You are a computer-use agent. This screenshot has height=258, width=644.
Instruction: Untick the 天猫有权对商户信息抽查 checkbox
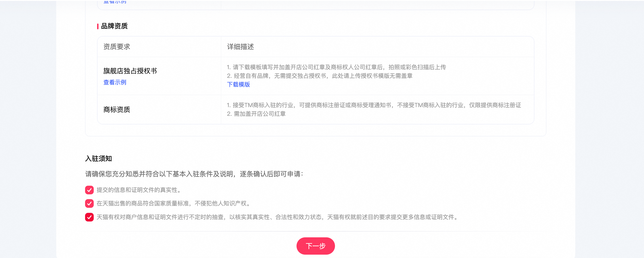(89, 217)
